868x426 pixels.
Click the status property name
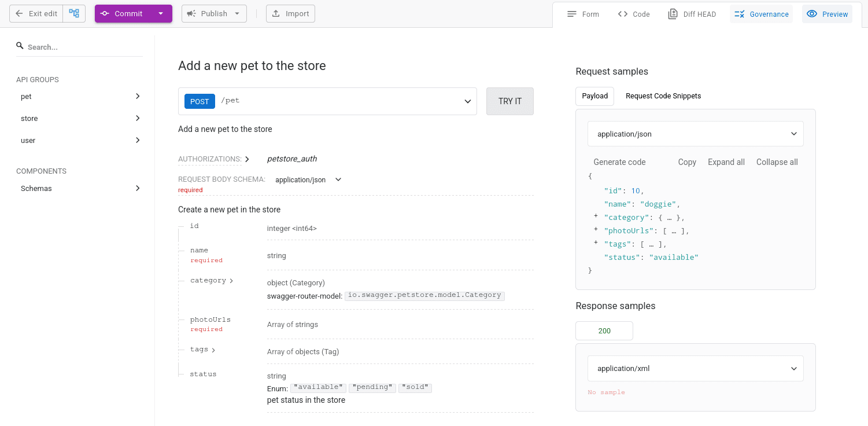coord(203,374)
